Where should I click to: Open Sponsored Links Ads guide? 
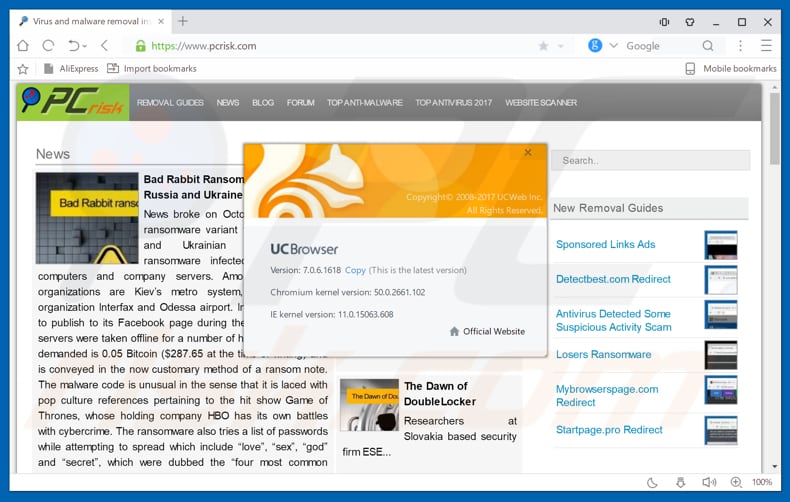[606, 244]
